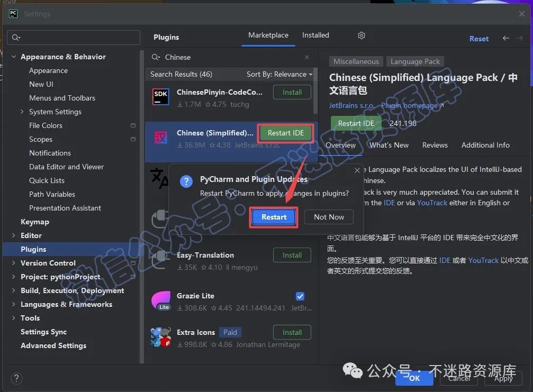
Task: Click the plugin search magnifier icon
Action: tap(156, 57)
